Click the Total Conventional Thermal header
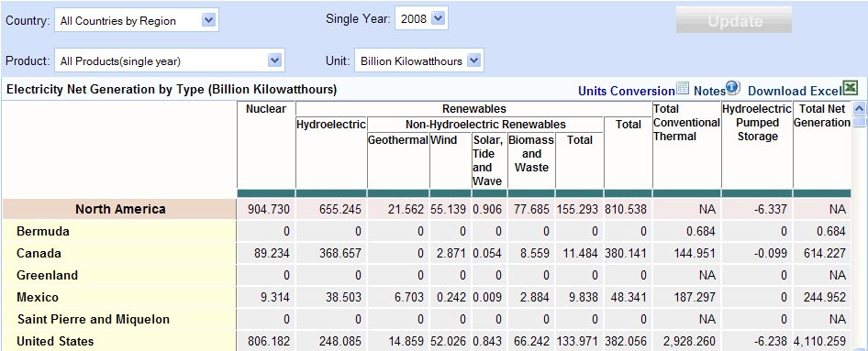Image resolution: width=868 pixels, height=351 pixels. point(686,123)
